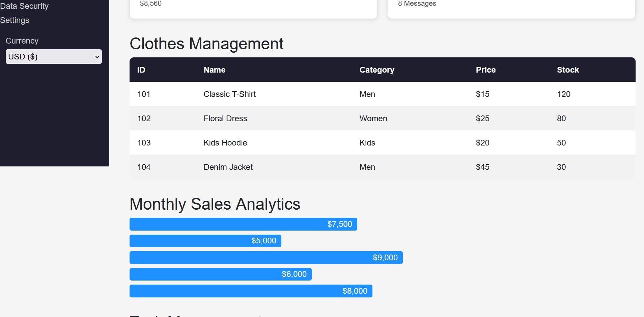Click the $5,000 sales bar

tap(205, 241)
